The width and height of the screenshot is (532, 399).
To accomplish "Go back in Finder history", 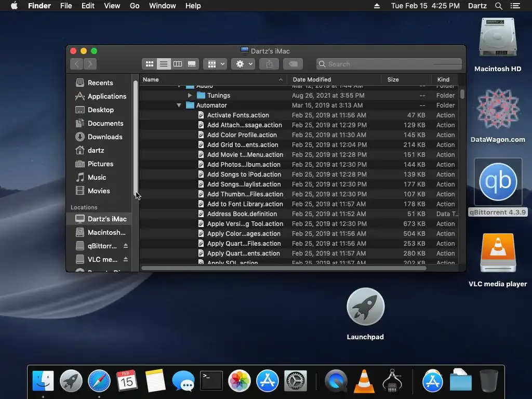I will [77, 64].
